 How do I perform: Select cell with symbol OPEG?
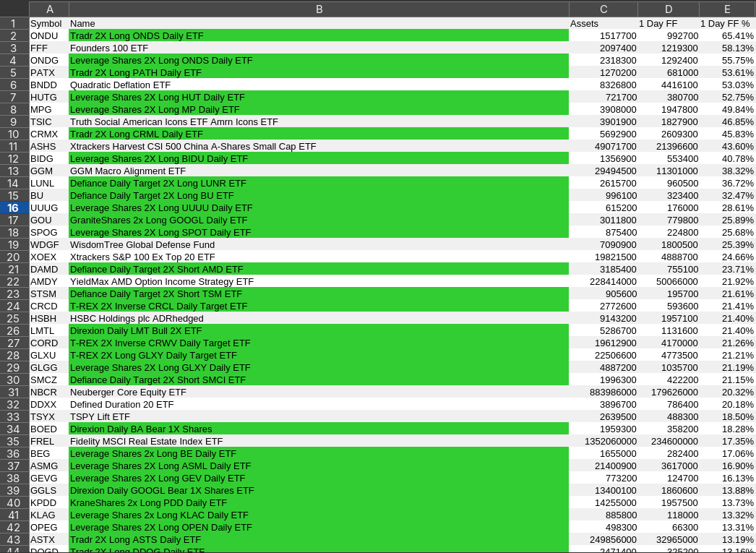click(x=49, y=528)
